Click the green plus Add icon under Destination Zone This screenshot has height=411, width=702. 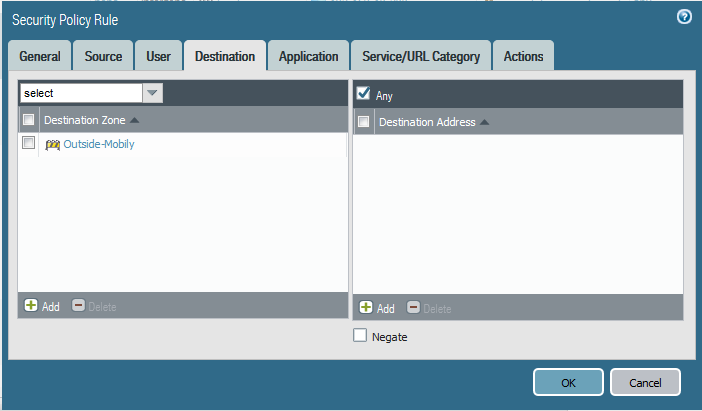click(31, 306)
